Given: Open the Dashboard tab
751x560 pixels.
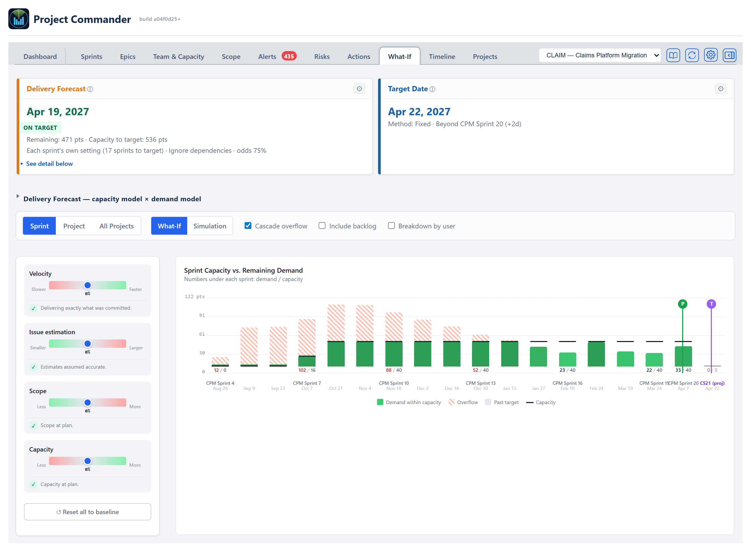Looking at the screenshot, I should pos(40,57).
